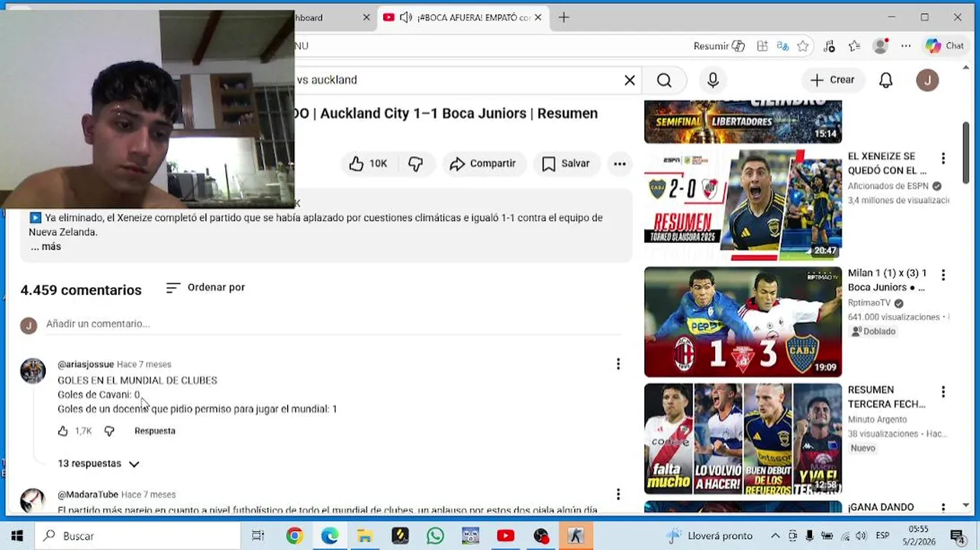
Task: Open the RptimaoTV channel name
Action: coord(869,302)
